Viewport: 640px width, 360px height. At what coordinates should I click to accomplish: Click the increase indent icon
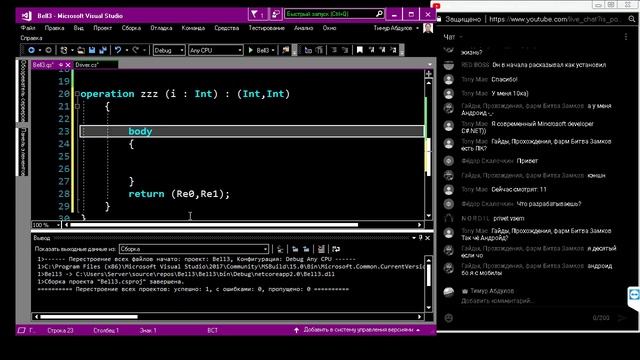(345, 50)
